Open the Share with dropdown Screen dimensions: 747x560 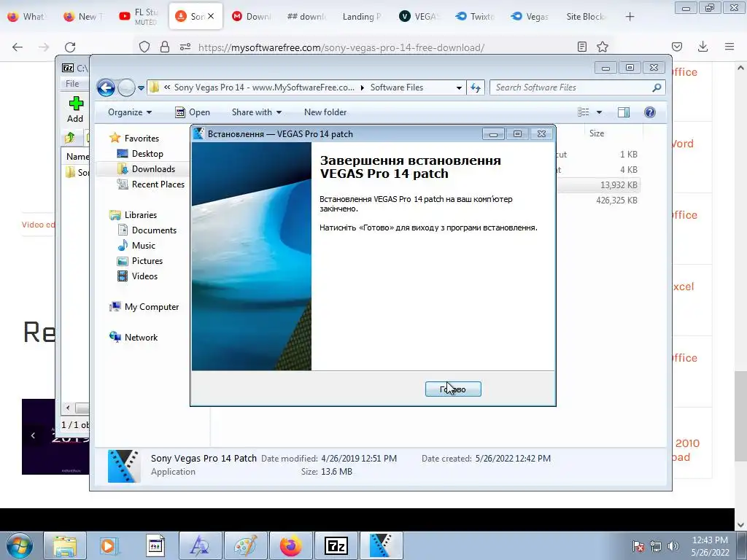[256, 112]
